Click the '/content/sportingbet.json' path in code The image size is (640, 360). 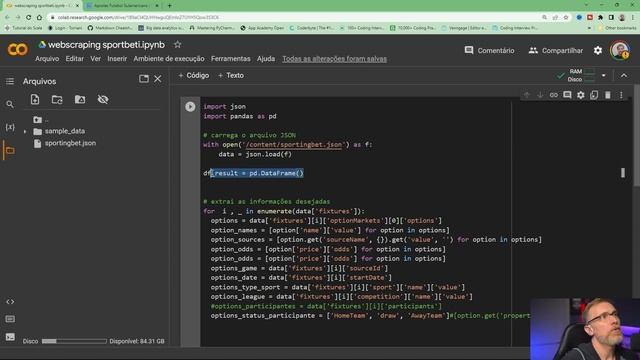[293, 144]
